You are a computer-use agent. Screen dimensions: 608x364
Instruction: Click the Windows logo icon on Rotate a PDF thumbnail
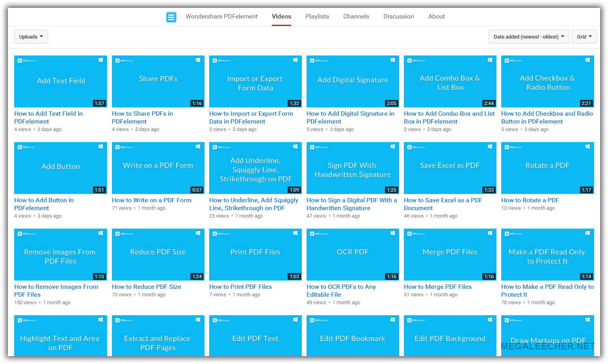coord(588,146)
